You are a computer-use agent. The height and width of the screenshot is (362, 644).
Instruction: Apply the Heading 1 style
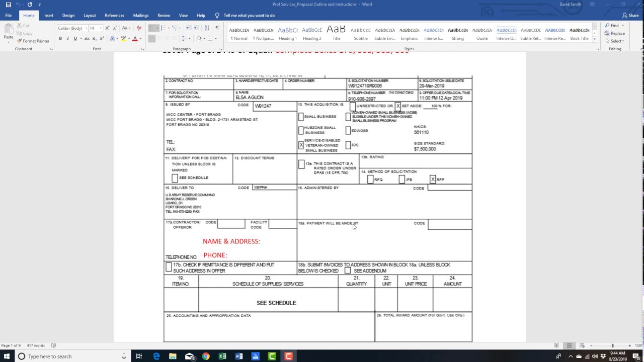[x=287, y=33]
